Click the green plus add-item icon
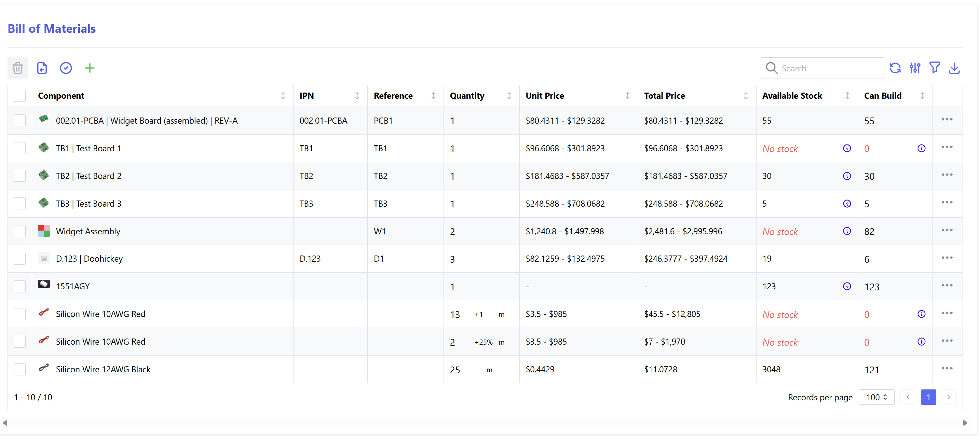980x441 pixels. click(90, 68)
